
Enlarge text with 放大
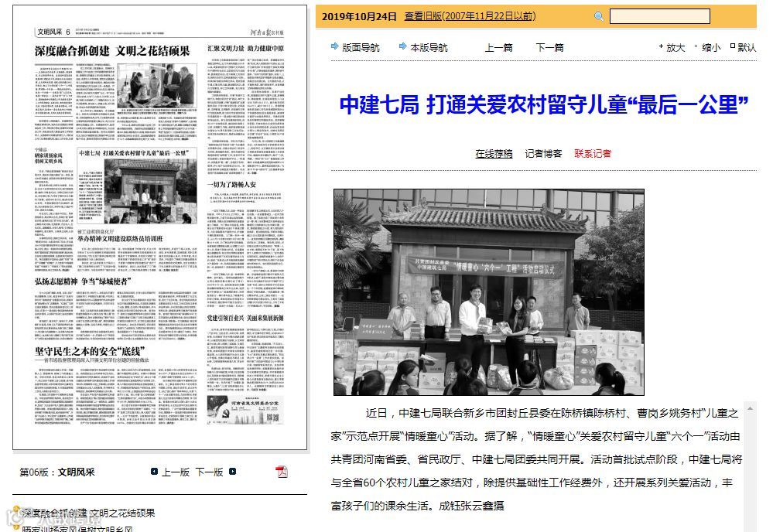(676, 47)
